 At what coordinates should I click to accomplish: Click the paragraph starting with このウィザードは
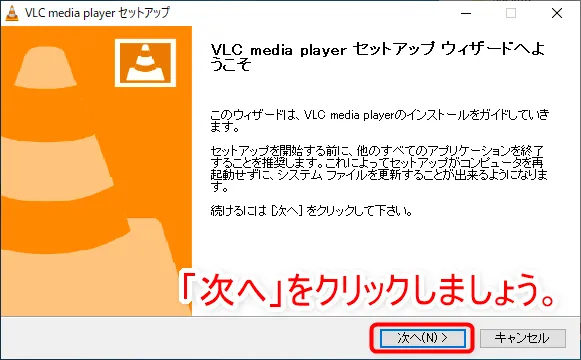[x=380, y=120]
